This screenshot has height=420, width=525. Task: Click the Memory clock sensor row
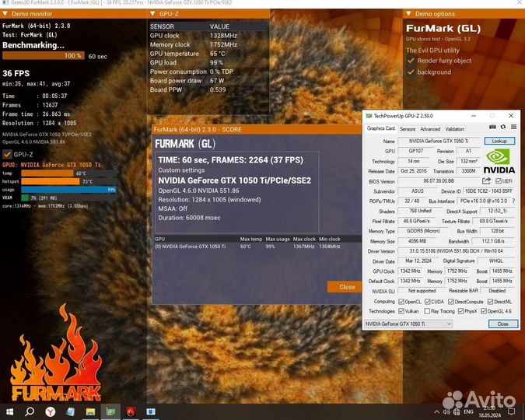(x=208, y=44)
